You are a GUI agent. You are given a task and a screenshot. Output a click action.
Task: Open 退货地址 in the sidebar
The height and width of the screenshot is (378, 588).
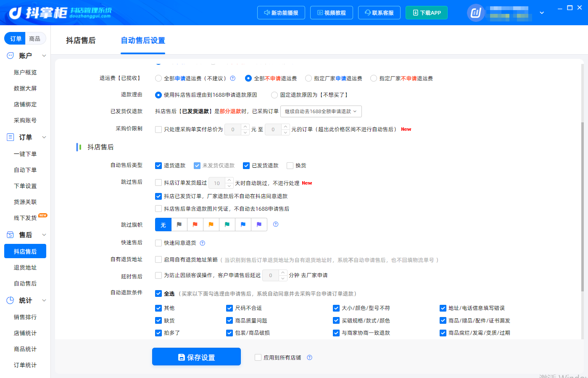tap(25, 267)
